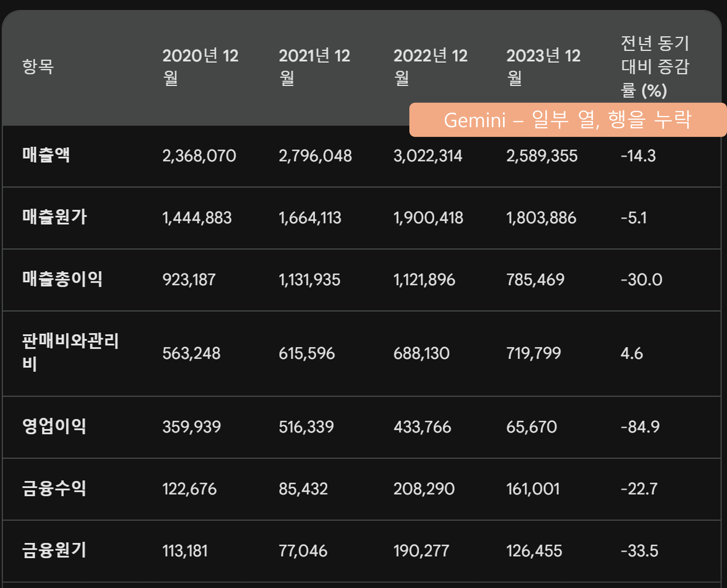727x588 pixels.
Task: Select the 매출원가 row label
Action: [55, 217]
